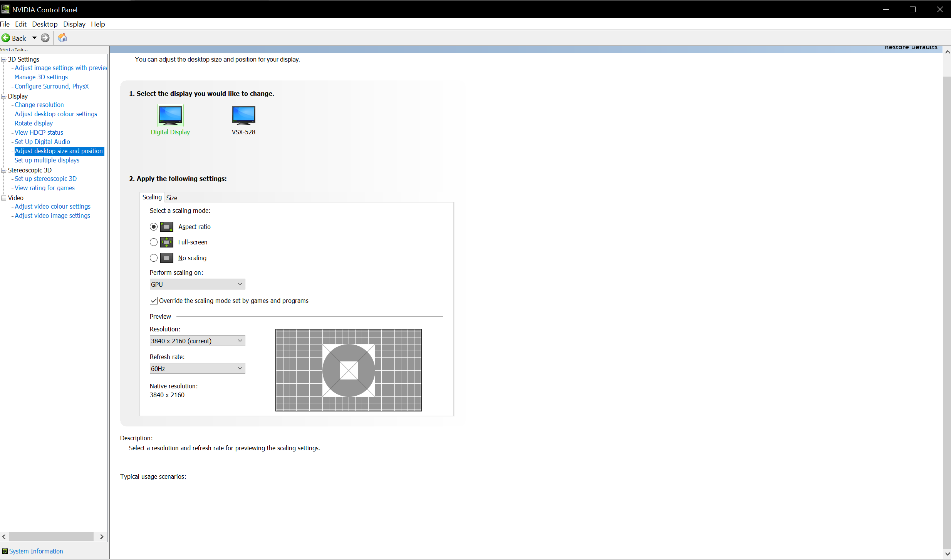Open the Display menu
This screenshot has height=560, width=951.
point(74,24)
